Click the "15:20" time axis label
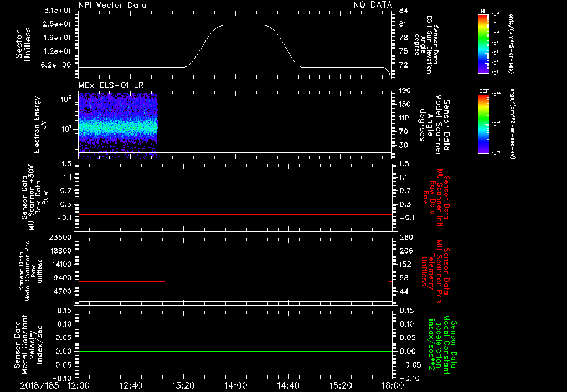The height and width of the screenshot is (392, 567). click(341, 385)
